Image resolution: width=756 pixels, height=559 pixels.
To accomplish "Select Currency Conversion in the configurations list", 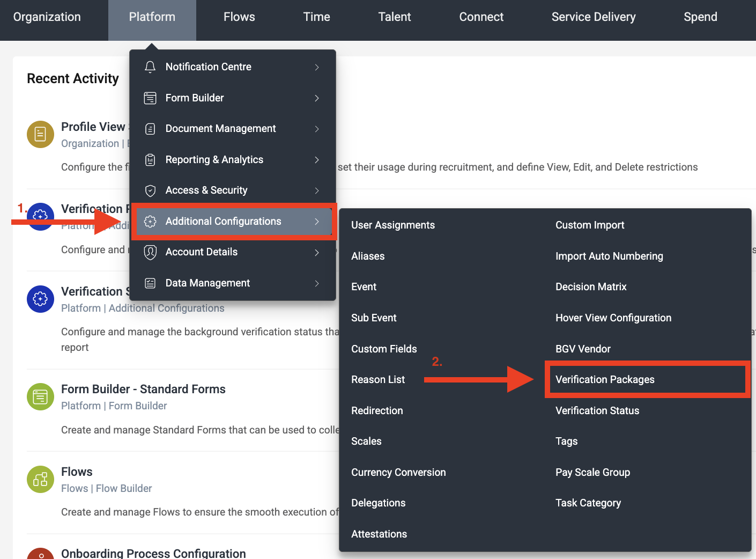I will (x=398, y=473).
